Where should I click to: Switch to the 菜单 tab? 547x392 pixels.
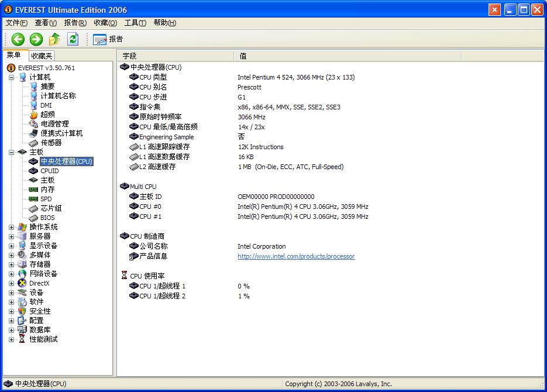point(14,55)
